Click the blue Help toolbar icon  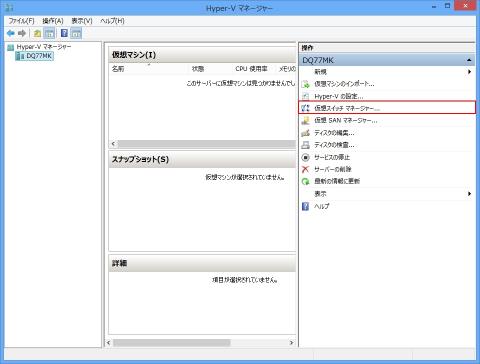pyautogui.click(x=64, y=33)
